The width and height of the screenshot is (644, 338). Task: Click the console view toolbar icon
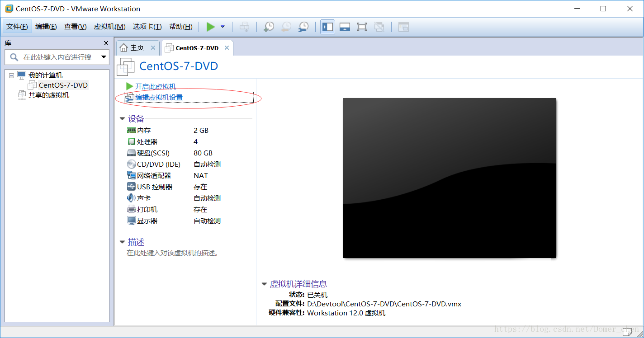[403, 27]
